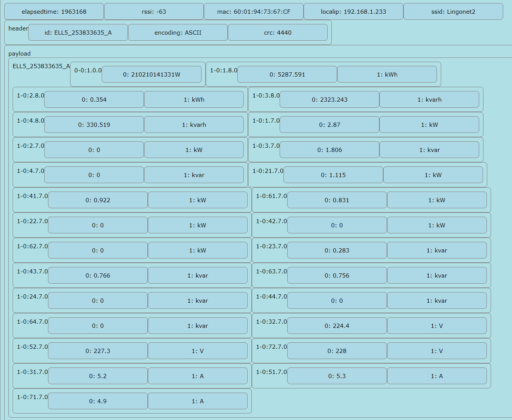Screen dimensions: 512x420
Task: Click the ELL5_253833635_A payload label
Action: tap(41, 66)
